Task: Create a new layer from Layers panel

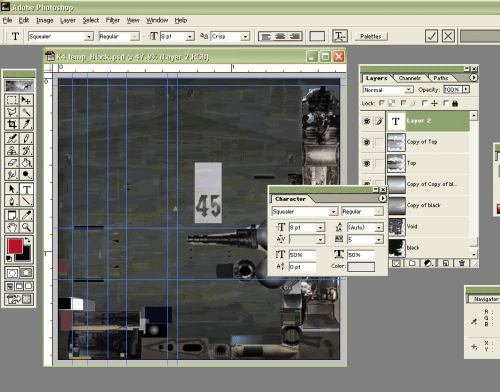Action: click(x=446, y=263)
